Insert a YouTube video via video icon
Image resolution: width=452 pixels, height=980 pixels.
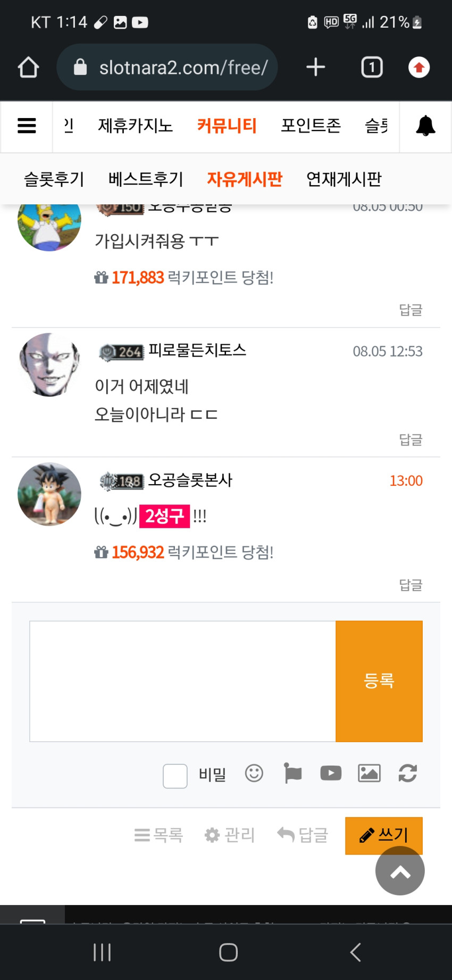pos(331,773)
